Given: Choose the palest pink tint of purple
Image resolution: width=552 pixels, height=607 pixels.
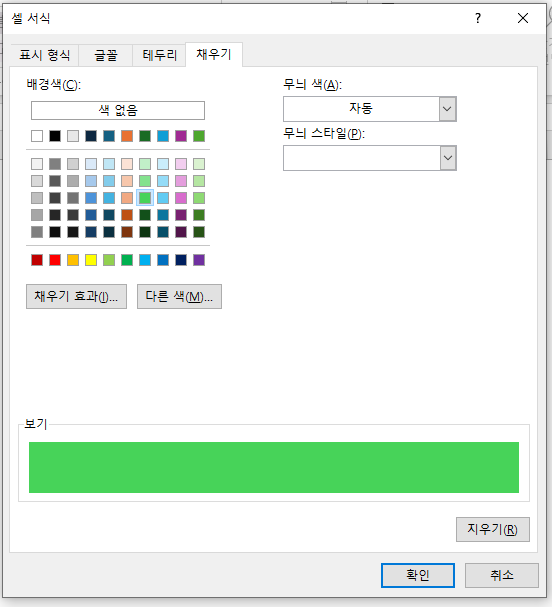Looking at the screenshot, I should 181,164.
